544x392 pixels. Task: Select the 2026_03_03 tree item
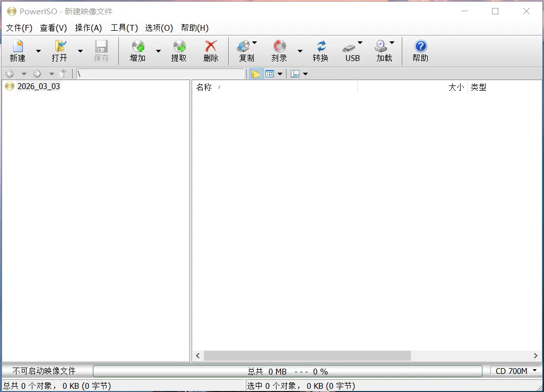(39, 86)
